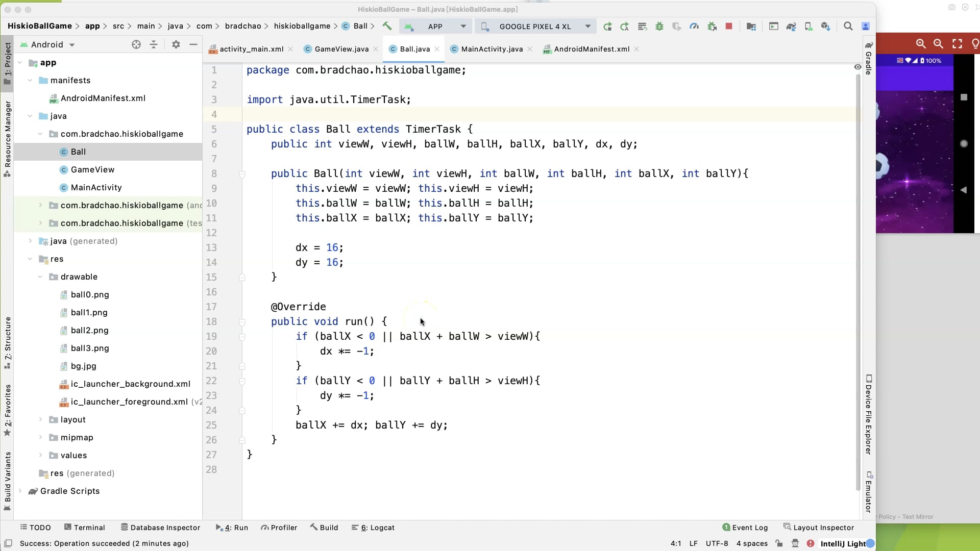Open Search Everywhere with the magnifier icon
980x551 pixels.
pyautogui.click(x=849, y=26)
